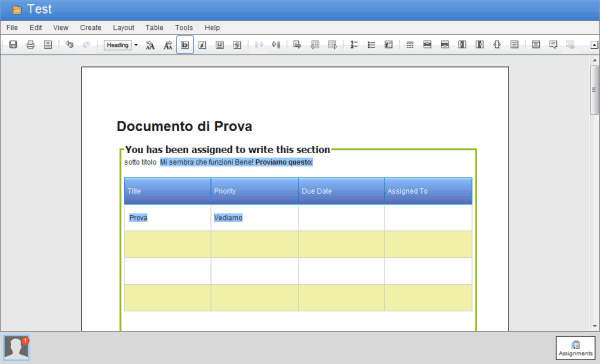Open the Heading style dropdown
This screenshot has width=600, height=364.
point(117,45)
